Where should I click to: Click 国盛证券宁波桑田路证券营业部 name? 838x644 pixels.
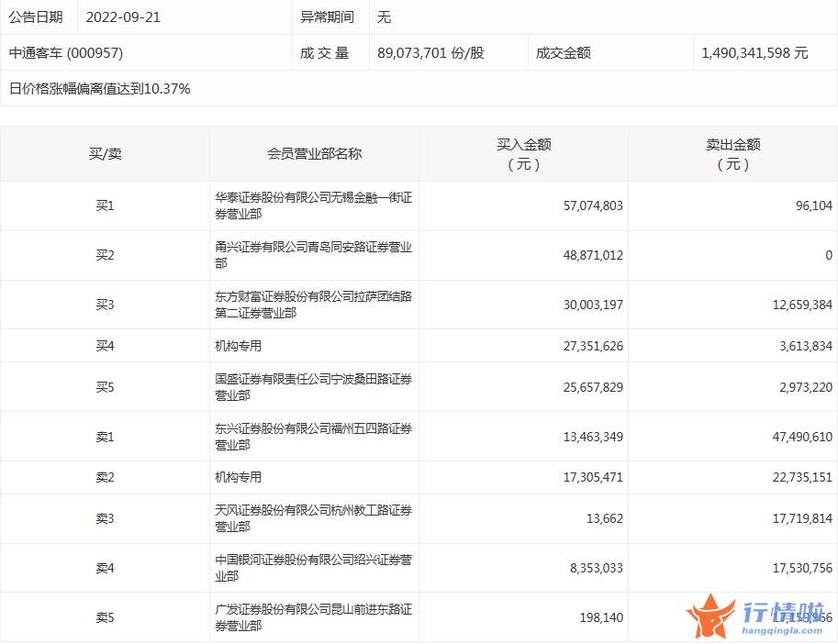[x=314, y=387]
